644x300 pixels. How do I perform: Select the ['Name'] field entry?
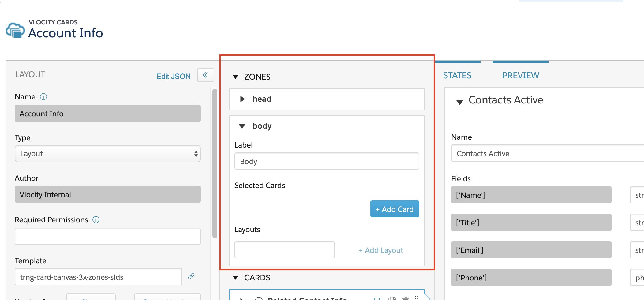point(531,195)
